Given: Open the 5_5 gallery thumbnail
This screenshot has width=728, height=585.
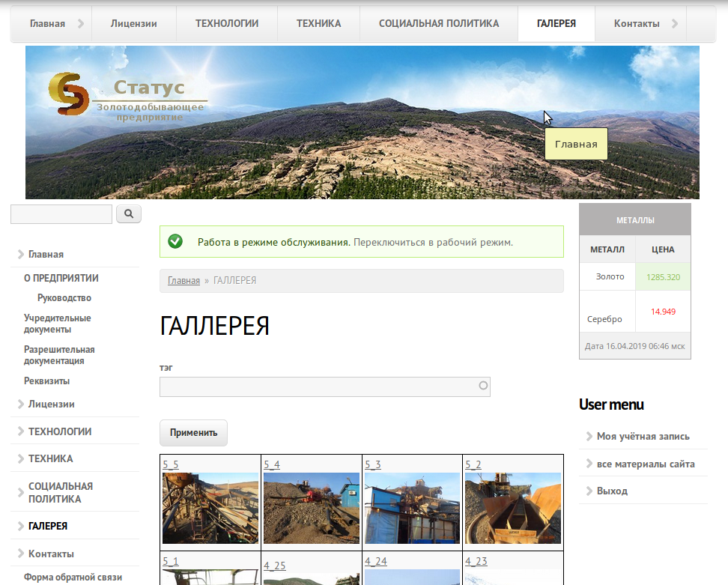Looking at the screenshot, I should pos(210,508).
